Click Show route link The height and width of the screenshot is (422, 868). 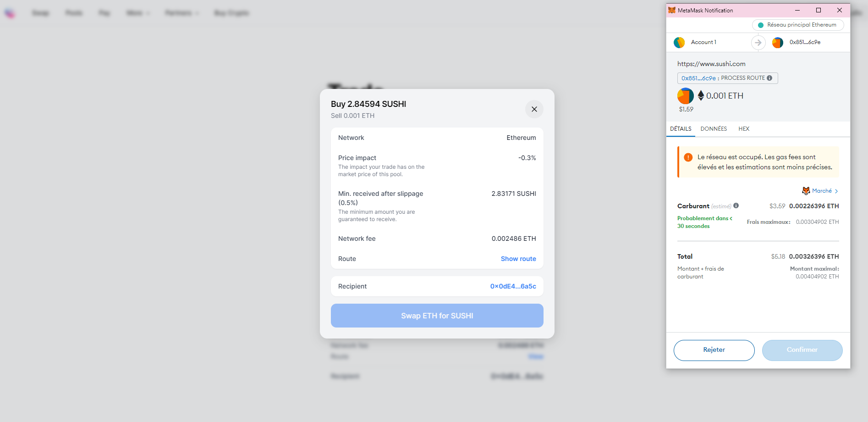coord(518,259)
